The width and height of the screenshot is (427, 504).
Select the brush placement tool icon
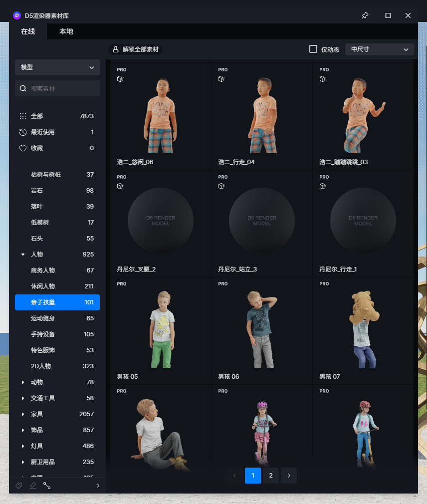click(x=19, y=486)
